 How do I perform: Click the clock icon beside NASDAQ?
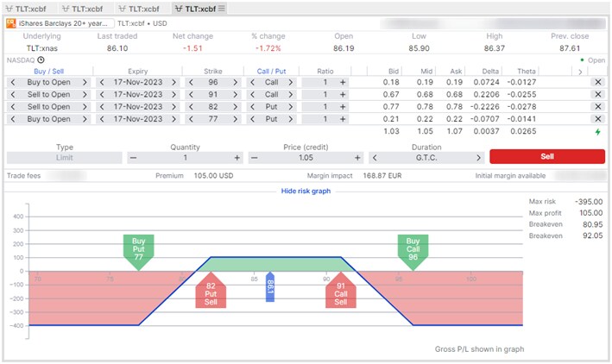point(42,60)
